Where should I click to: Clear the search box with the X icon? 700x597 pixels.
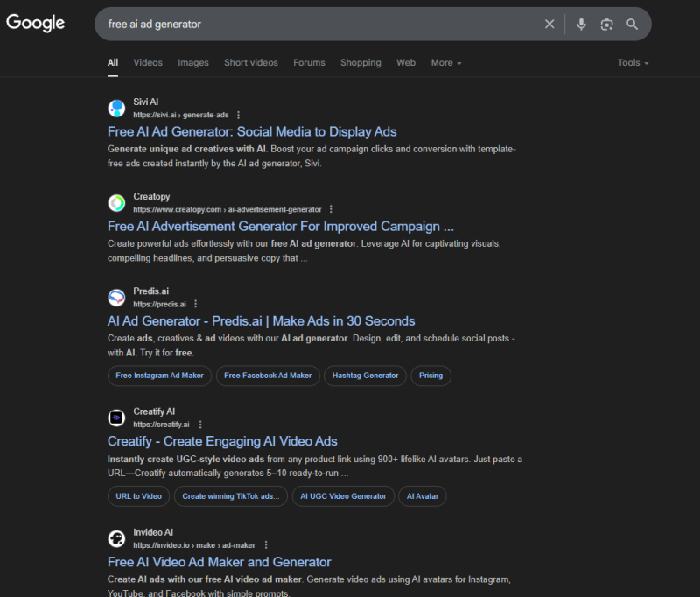tap(549, 25)
